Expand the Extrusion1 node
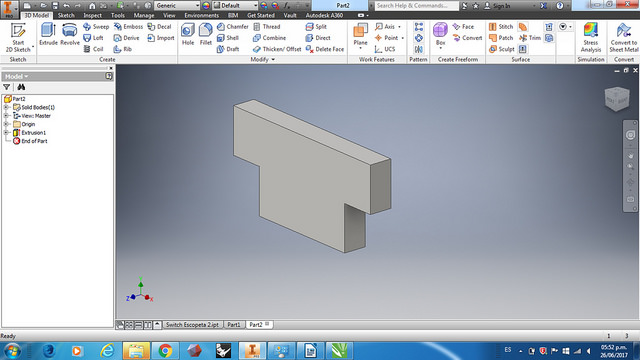This screenshot has height=360, width=640. click(6, 133)
